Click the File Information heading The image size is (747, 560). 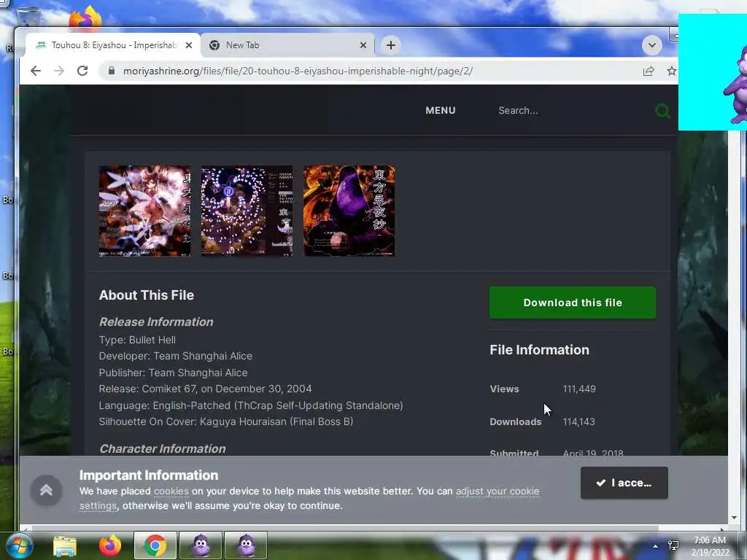(x=539, y=350)
